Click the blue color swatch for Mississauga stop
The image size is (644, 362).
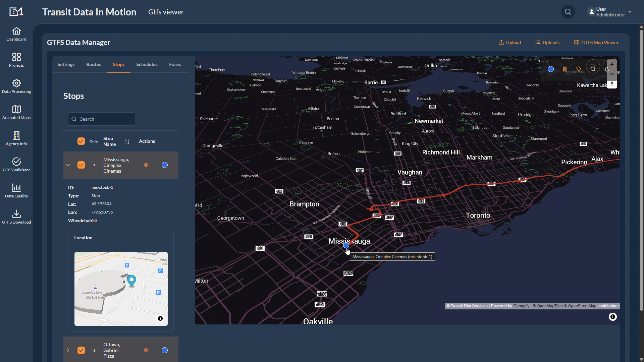[x=165, y=165]
